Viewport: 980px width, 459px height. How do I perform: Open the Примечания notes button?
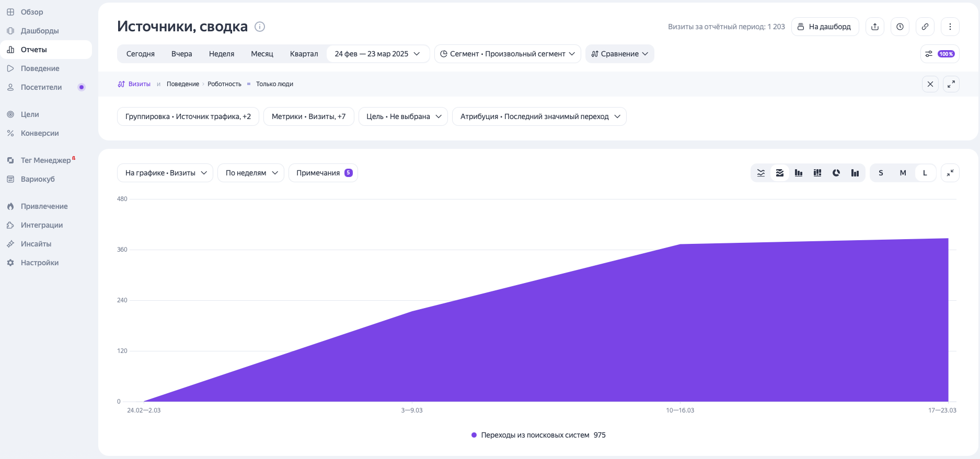[323, 173]
